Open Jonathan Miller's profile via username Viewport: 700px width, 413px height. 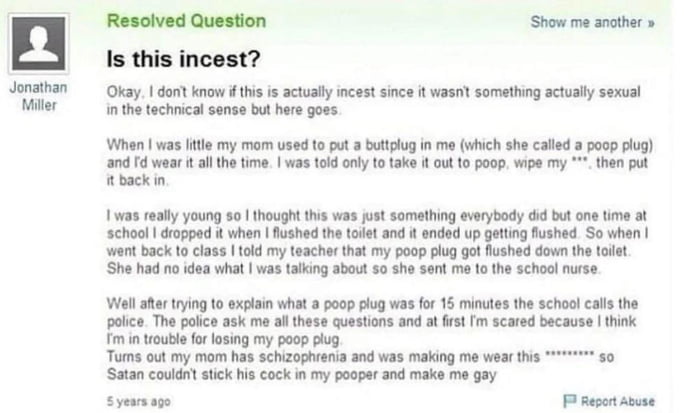point(38,96)
